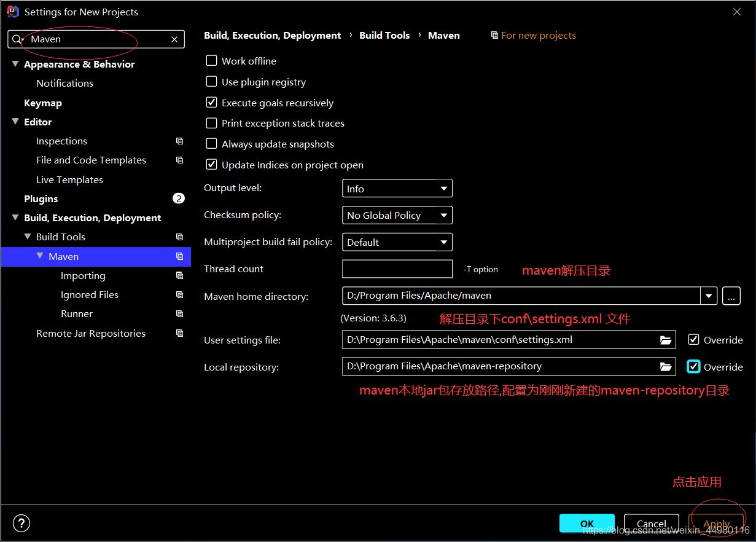Viewport: 756px width, 542px height.
Task: Toggle Override for Local repository
Action: pos(694,367)
